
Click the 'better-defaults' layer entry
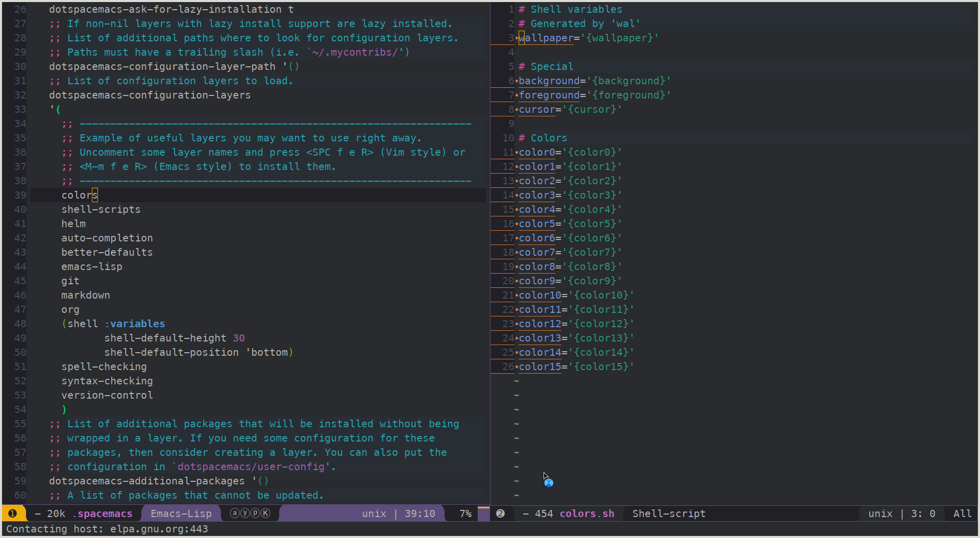coord(107,252)
